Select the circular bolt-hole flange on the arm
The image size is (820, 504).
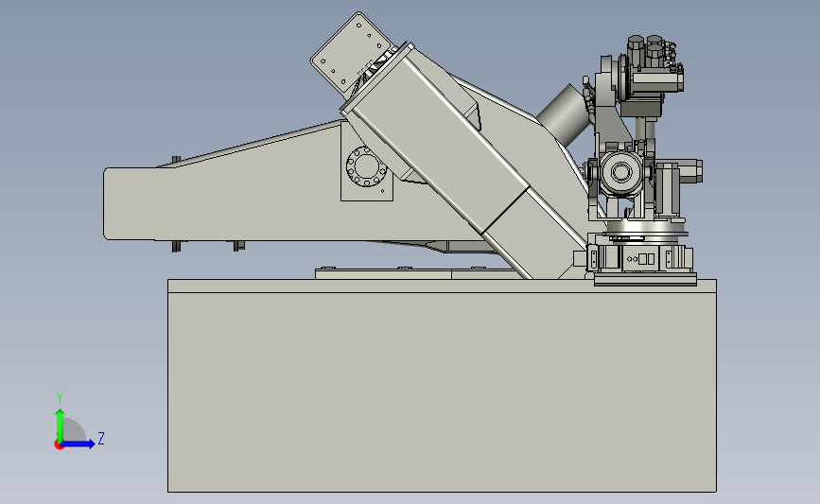click(x=366, y=166)
